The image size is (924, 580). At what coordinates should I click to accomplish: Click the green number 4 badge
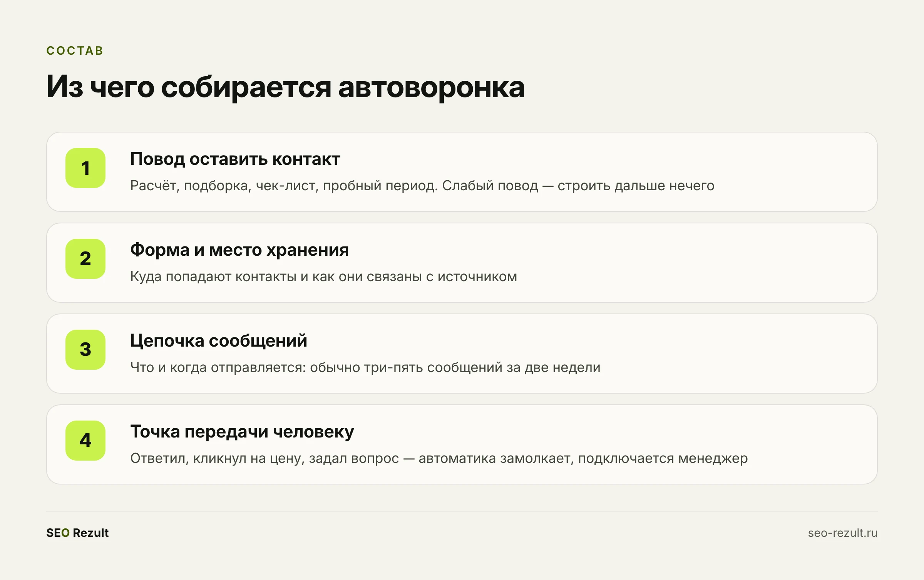pyautogui.click(x=85, y=441)
